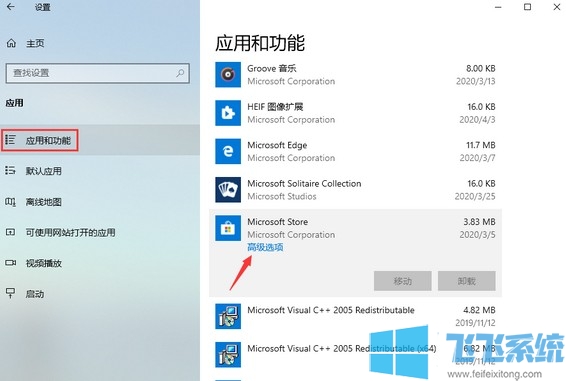566x381 pixels.
Task: Click the HEIF 图像扩展 app icon
Action: point(228,113)
